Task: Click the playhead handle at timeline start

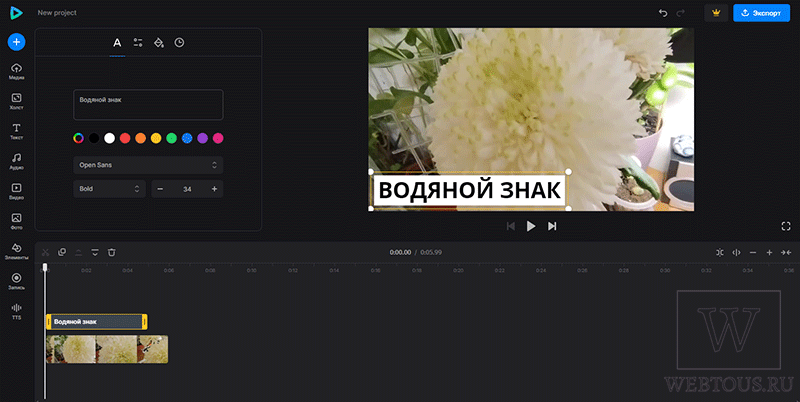Action: 45,267
